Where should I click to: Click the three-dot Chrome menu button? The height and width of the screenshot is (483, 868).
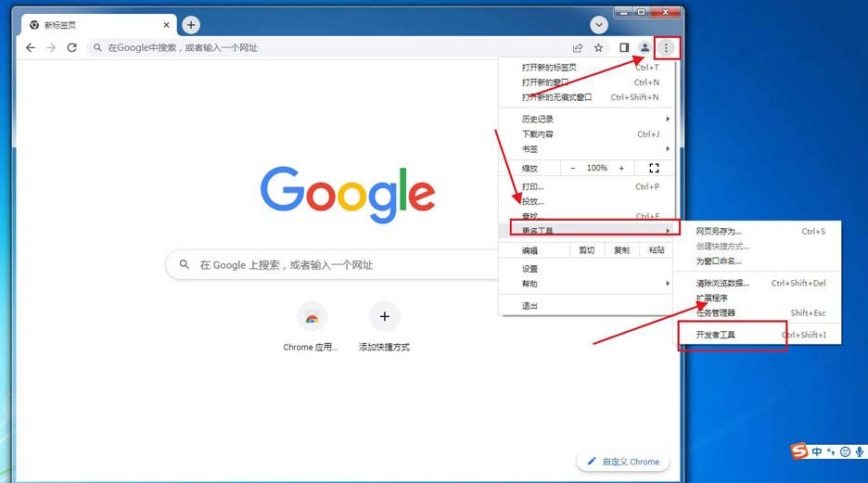click(x=666, y=47)
